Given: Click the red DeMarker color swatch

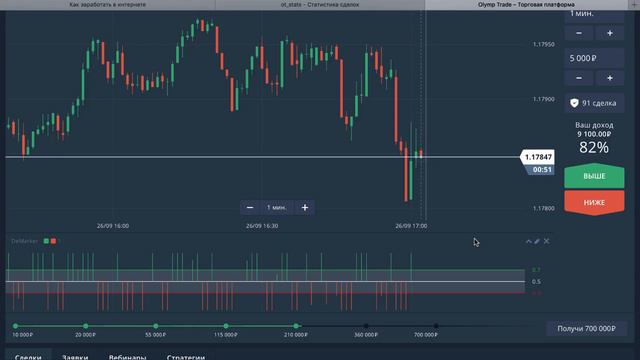Looking at the screenshot, I should [53, 241].
